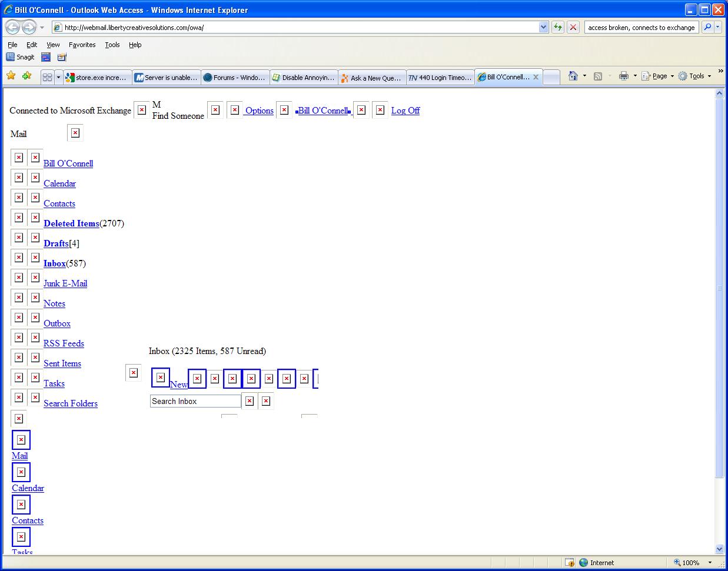Image resolution: width=728 pixels, height=571 pixels.
Task: Open the Tools dropdown in the command bar
Action: tap(696, 76)
